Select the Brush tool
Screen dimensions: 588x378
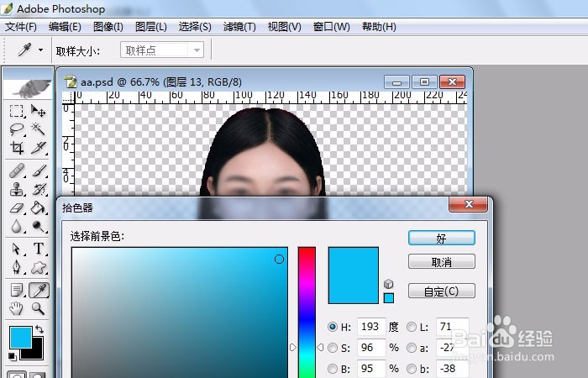click(x=38, y=171)
